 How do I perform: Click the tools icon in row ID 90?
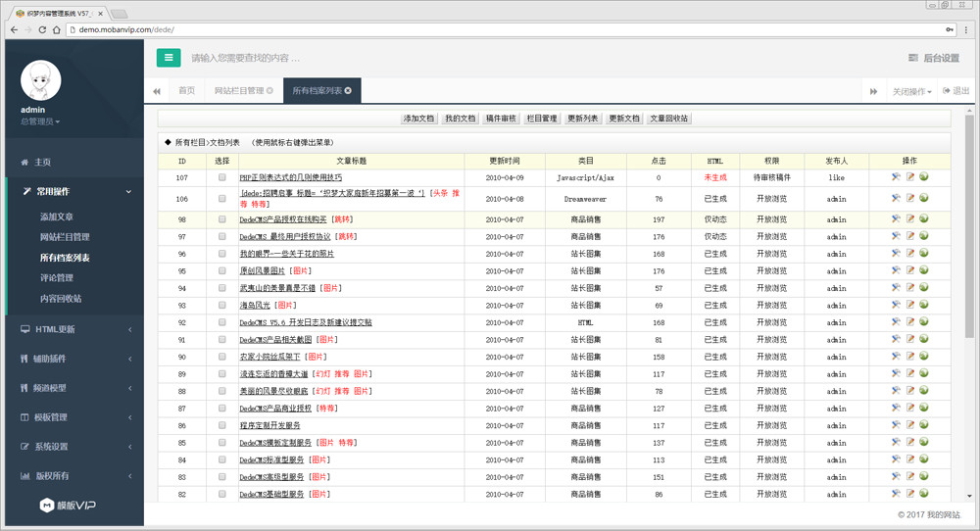point(896,357)
